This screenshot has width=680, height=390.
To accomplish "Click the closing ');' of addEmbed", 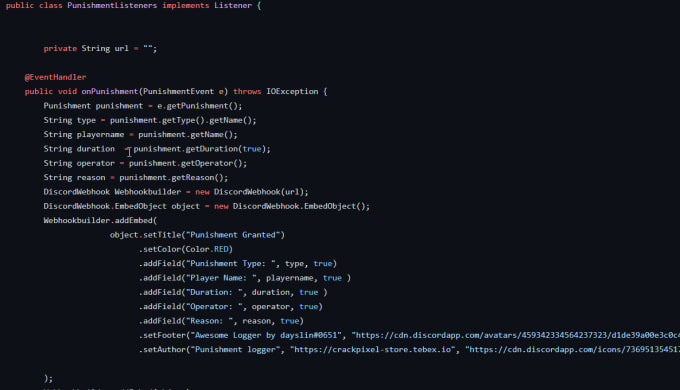I will pos(48,378).
